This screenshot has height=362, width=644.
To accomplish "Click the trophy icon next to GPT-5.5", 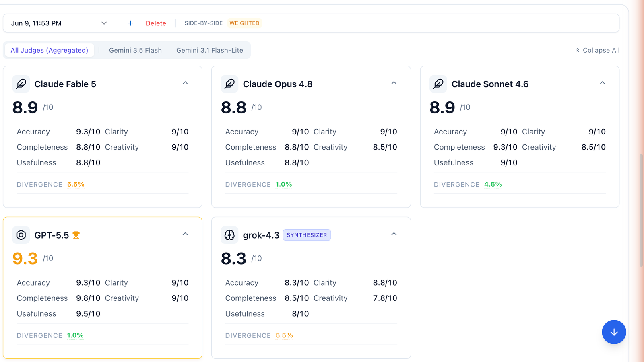I will point(76,235).
